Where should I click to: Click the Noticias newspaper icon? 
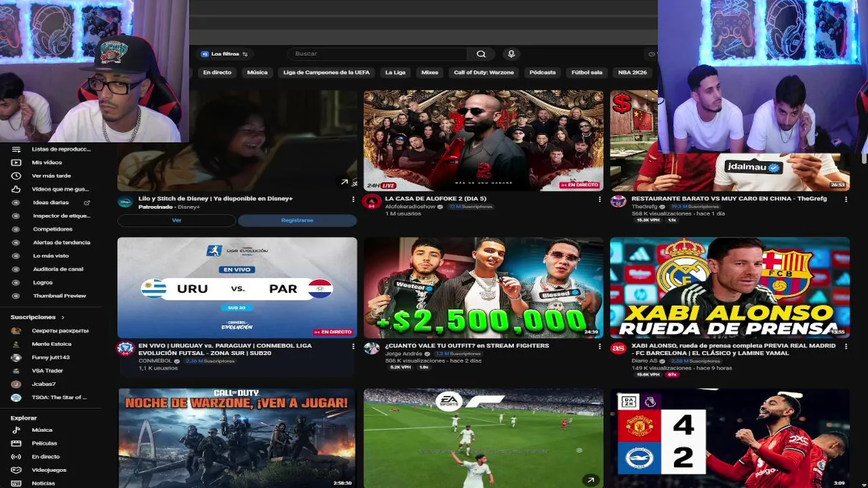16,483
